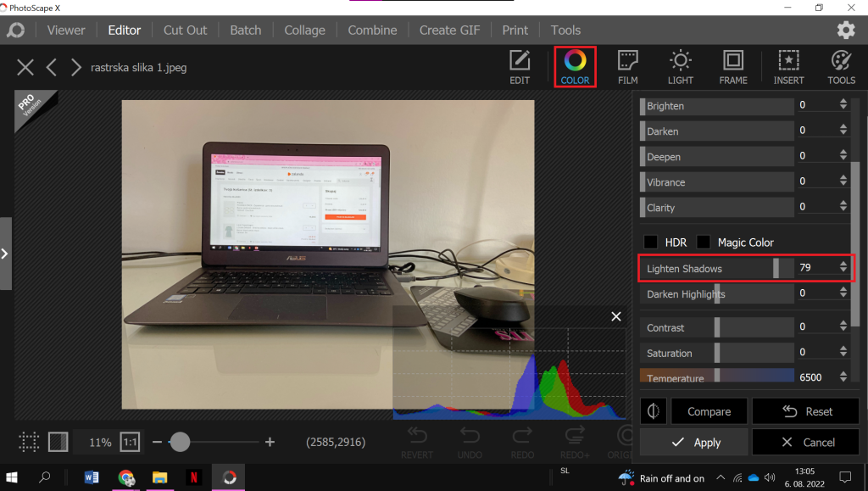The width and height of the screenshot is (868, 491).
Task: Switch to the Create GIF tab
Action: 449,30
